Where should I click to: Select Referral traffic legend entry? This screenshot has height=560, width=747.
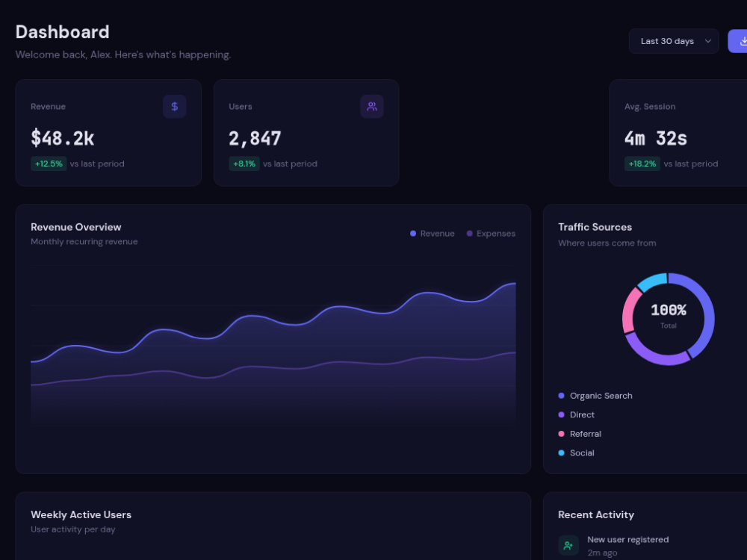coord(580,434)
